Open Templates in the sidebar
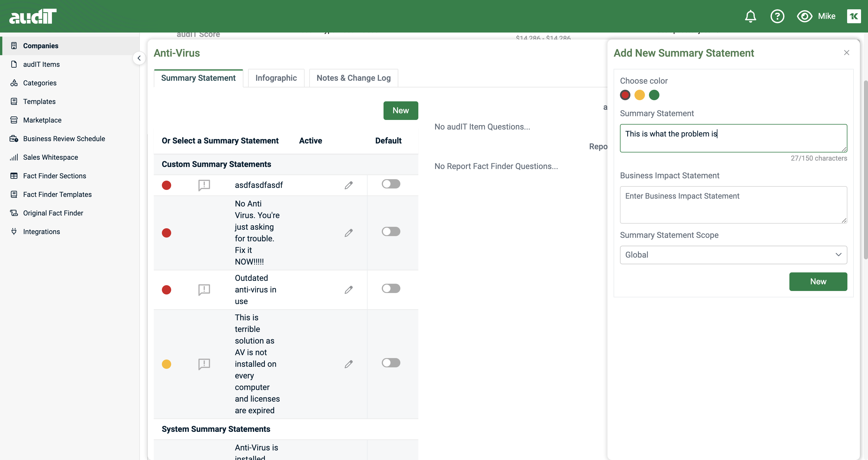The width and height of the screenshot is (868, 460). (70, 101)
